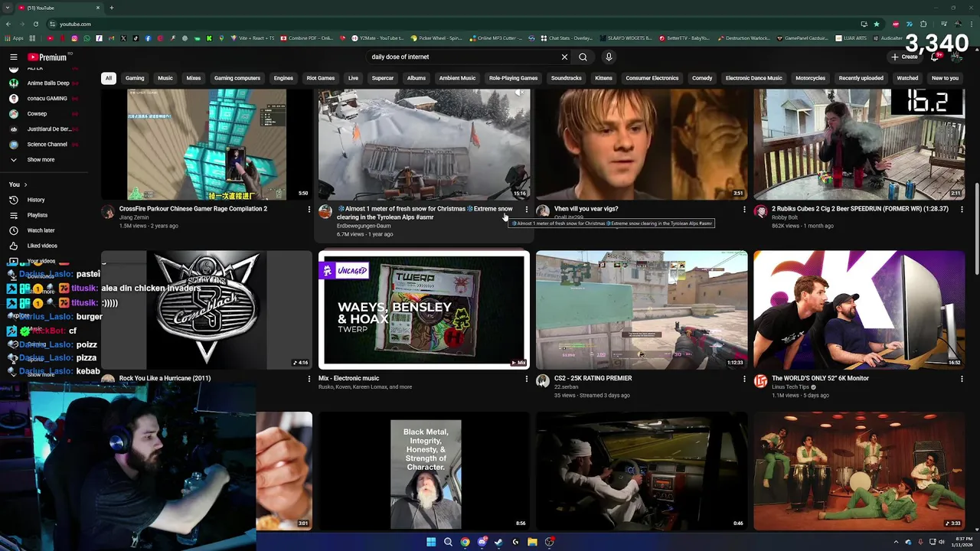Image resolution: width=980 pixels, height=551 pixels.
Task: Select the All filter chip
Action: pos(109,78)
